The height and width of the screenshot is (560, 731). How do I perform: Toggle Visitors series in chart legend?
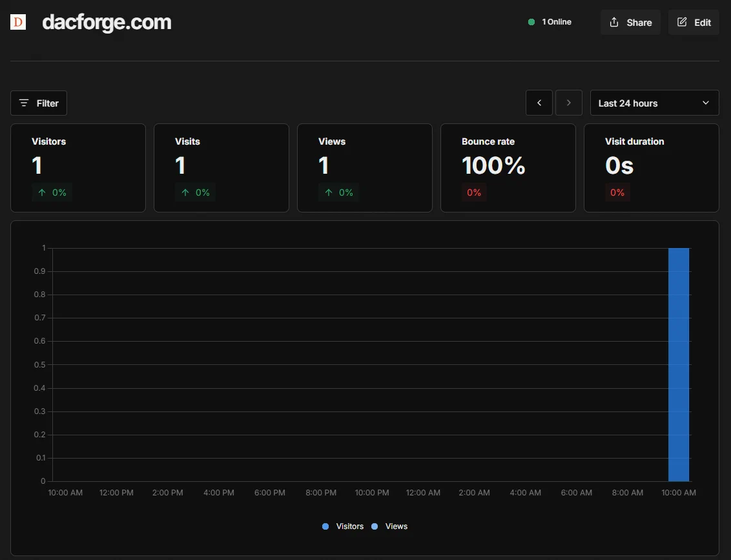(x=343, y=526)
